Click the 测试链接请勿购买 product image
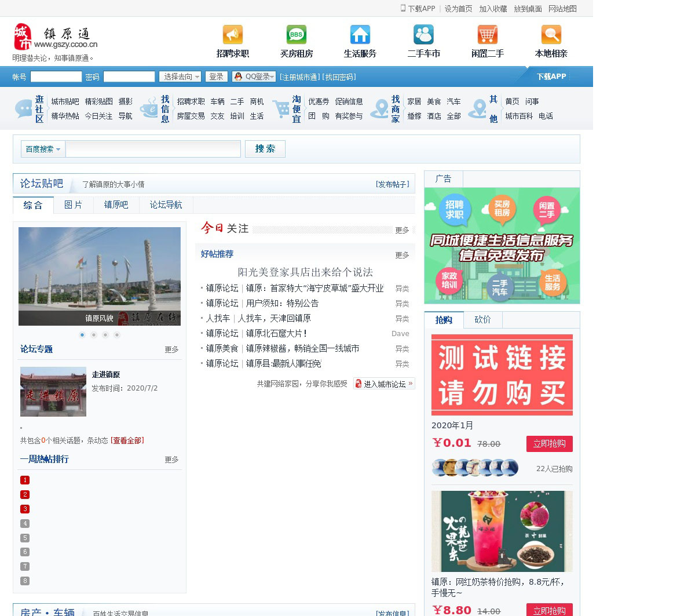The width and height of the screenshot is (695, 616). point(502,375)
